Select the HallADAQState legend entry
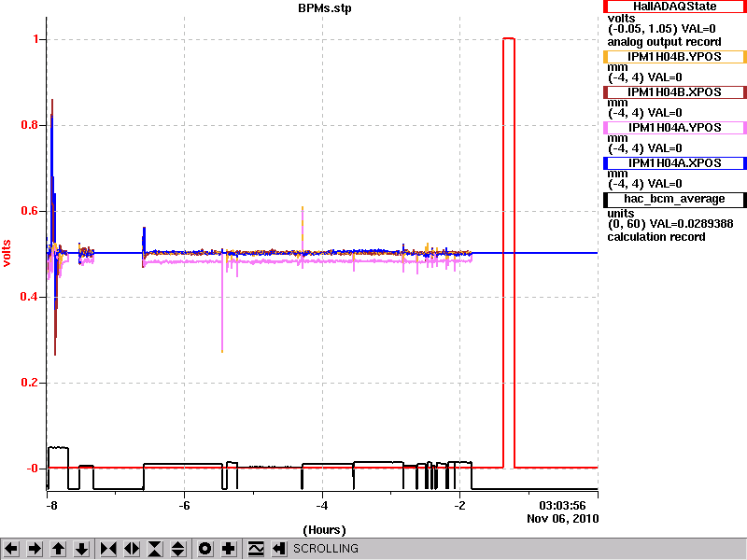747x560 pixels. [674, 7]
